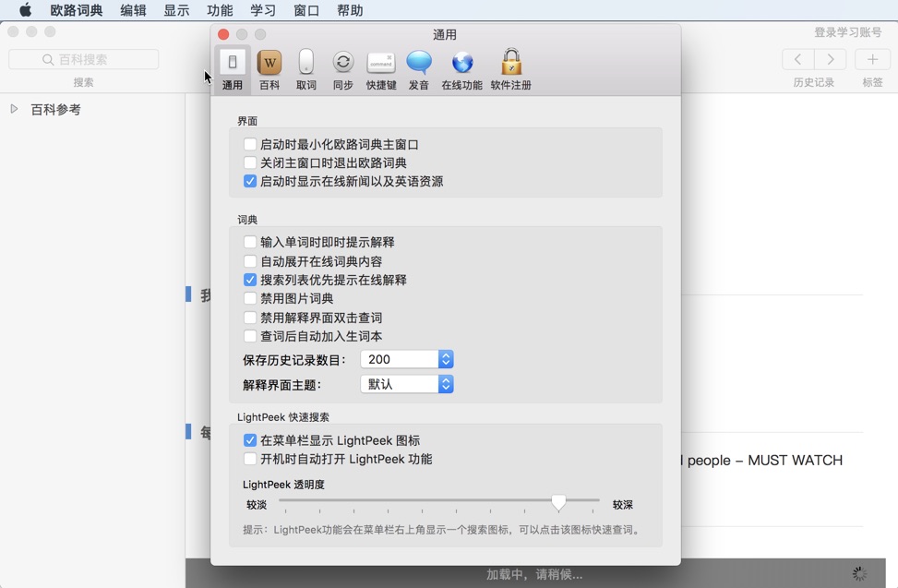Image resolution: width=898 pixels, height=588 pixels.
Task: Open the 功能 menu
Action: [x=220, y=10]
